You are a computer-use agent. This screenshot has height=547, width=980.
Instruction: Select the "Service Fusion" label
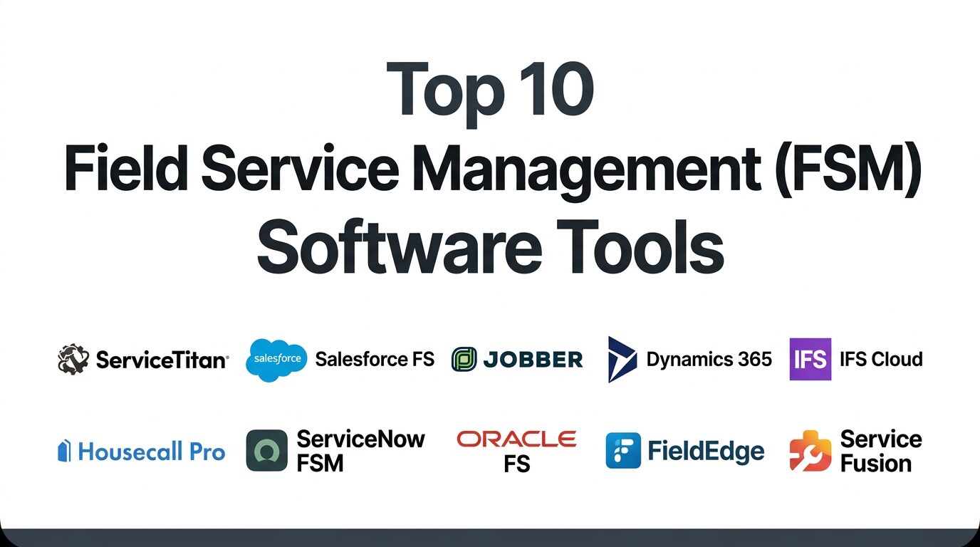[881, 451]
